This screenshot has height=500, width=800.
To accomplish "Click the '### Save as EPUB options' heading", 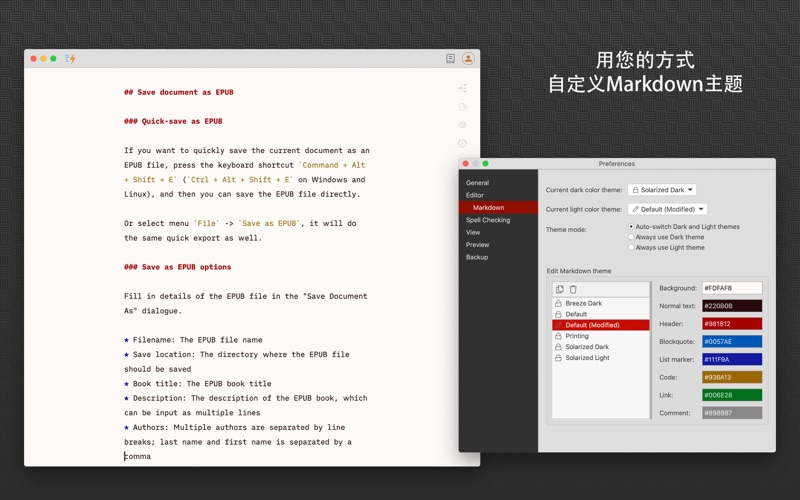I will 178,267.
